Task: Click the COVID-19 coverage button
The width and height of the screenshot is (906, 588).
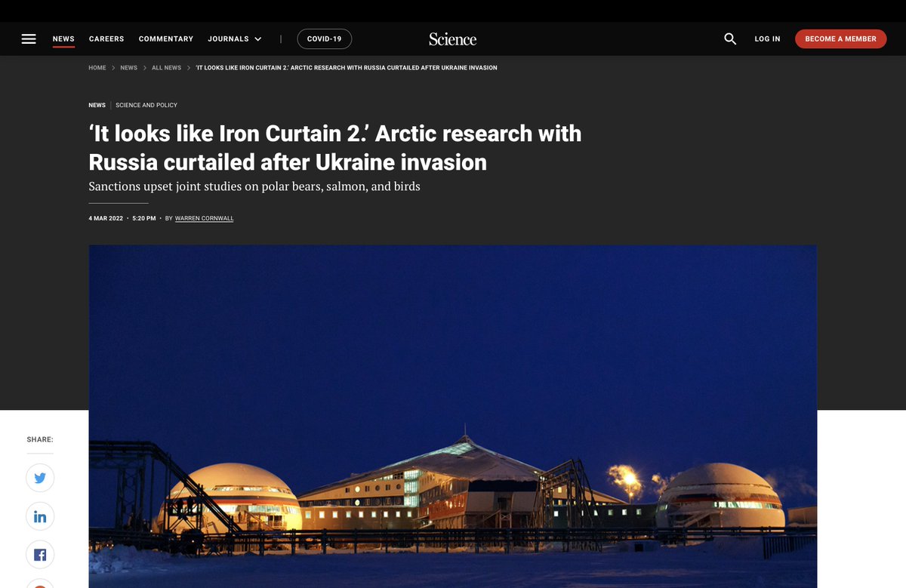Action: [324, 38]
